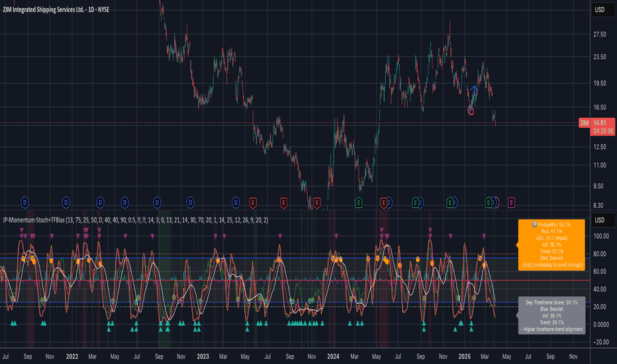
Task: Click the JP-Momentum-Stoch+TFBias indicator title
Action: coord(135,220)
